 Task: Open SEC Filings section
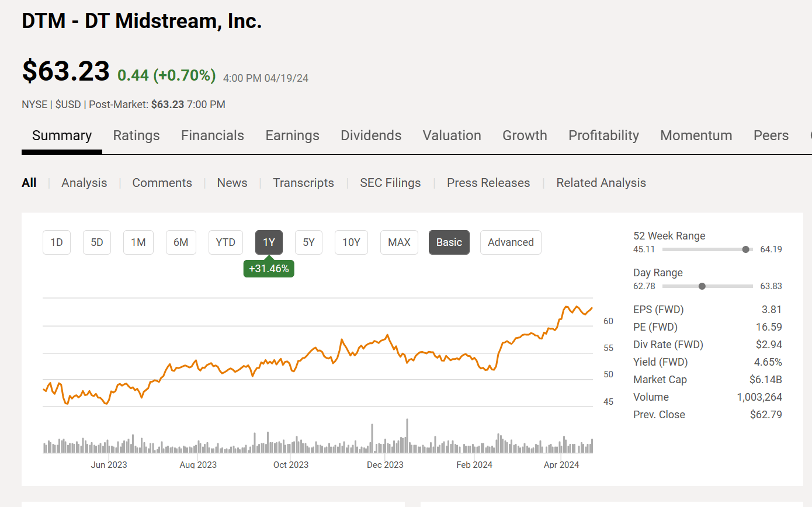390,182
